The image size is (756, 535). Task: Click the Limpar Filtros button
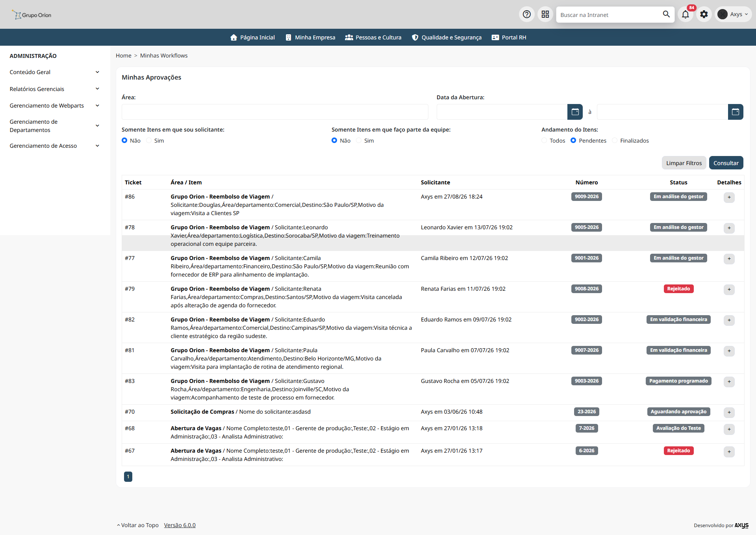(684, 163)
